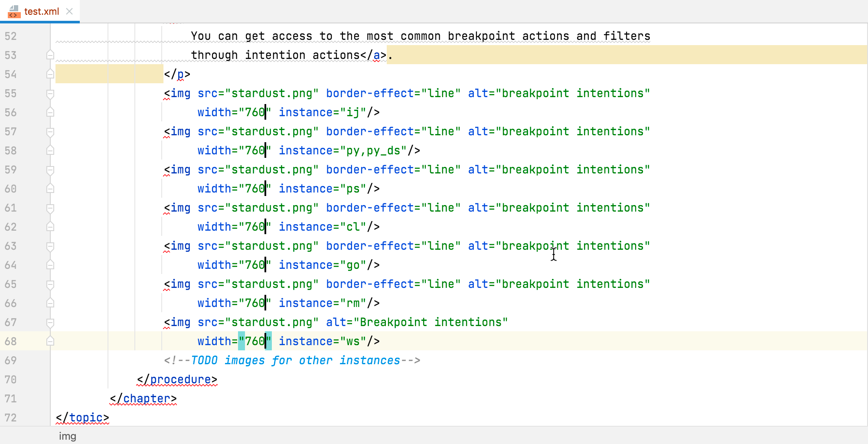868x444 pixels.
Task: Collapse the img tag fold on line 57
Action: coord(50,132)
